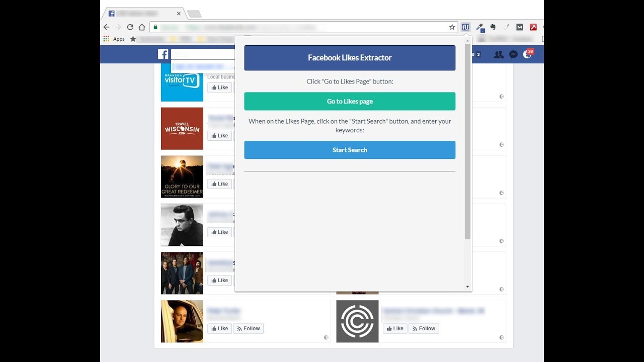Open the band group photo thumbnail
This screenshot has width=644, height=362.
[x=182, y=274]
